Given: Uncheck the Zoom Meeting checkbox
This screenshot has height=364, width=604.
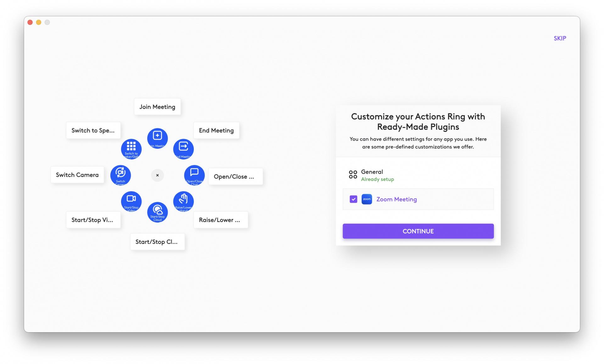Looking at the screenshot, I should (x=353, y=199).
